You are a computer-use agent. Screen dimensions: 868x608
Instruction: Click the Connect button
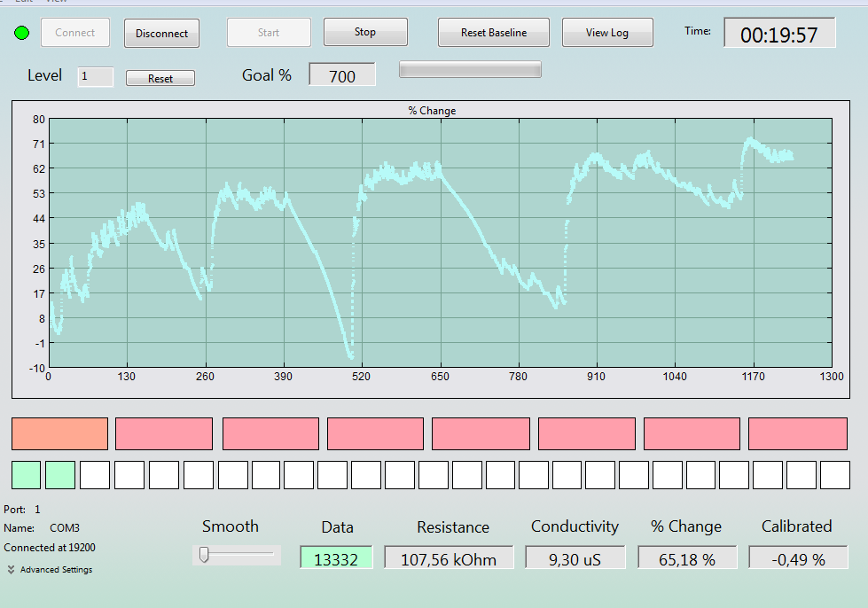[x=75, y=33]
